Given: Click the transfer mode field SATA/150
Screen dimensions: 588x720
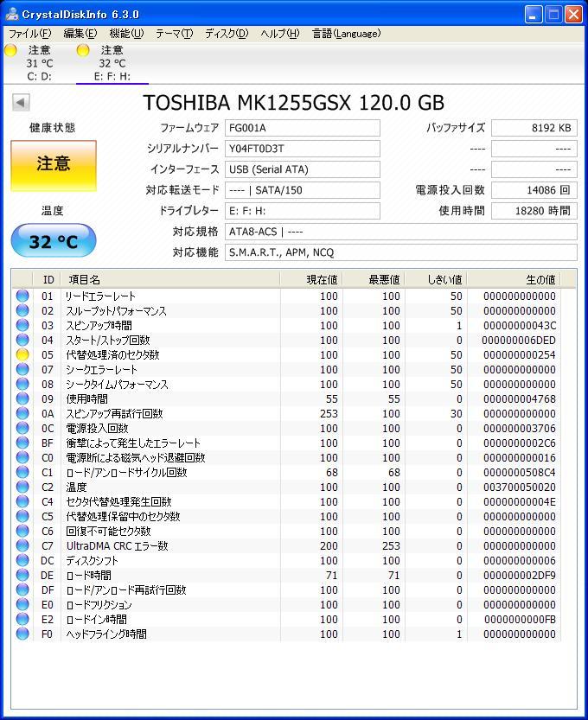Looking at the screenshot, I should click(x=303, y=190).
